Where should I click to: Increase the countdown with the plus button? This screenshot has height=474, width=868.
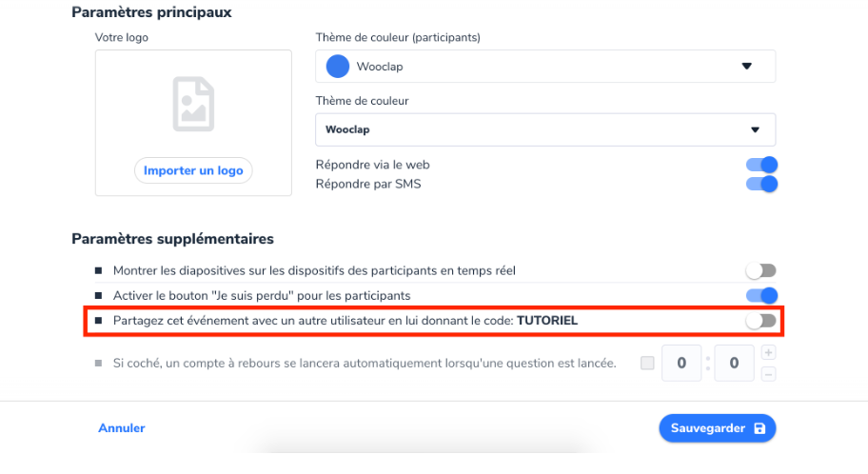click(768, 353)
